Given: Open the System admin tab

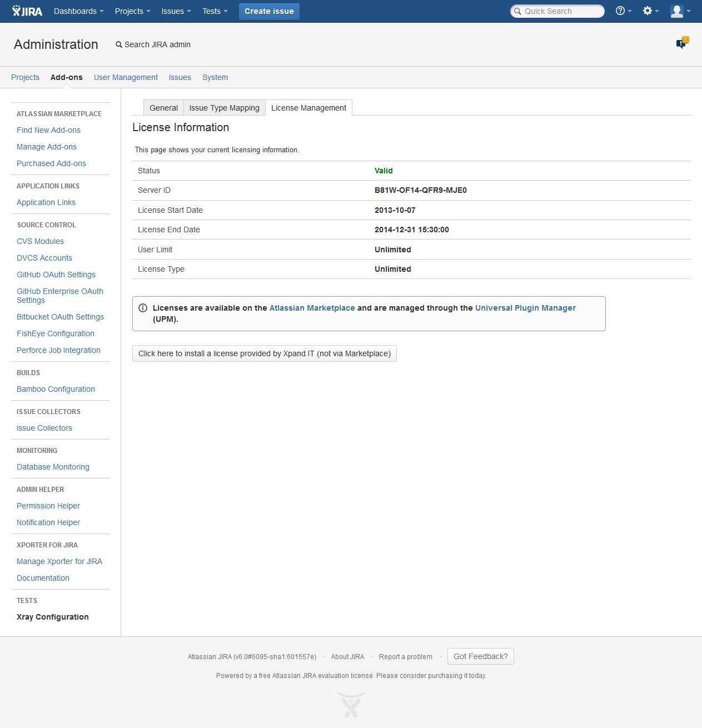Looking at the screenshot, I should [x=215, y=77].
